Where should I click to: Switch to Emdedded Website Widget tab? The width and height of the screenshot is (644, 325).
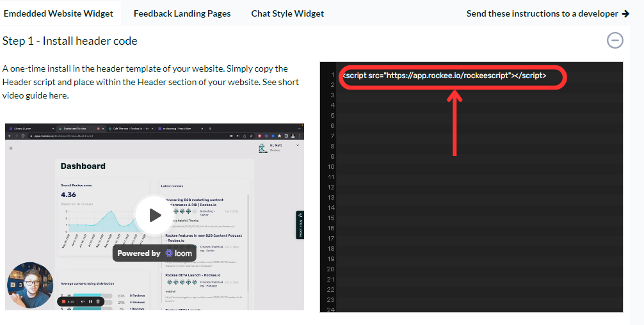(x=58, y=13)
